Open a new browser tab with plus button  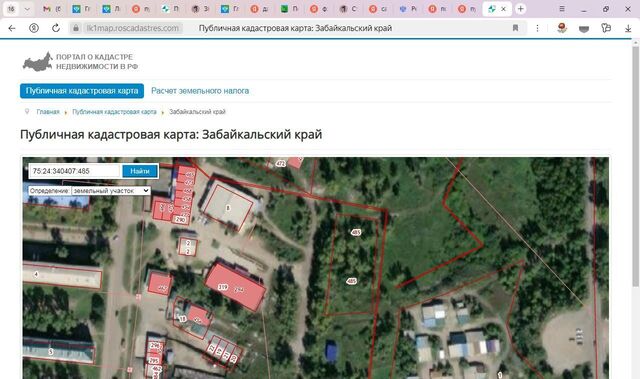coord(520,9)
